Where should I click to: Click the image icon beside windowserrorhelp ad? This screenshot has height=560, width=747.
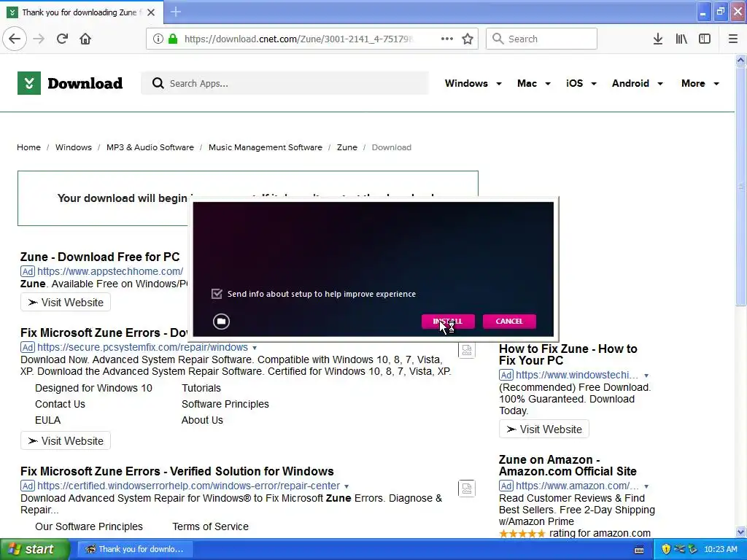click(x=467, y=489)
